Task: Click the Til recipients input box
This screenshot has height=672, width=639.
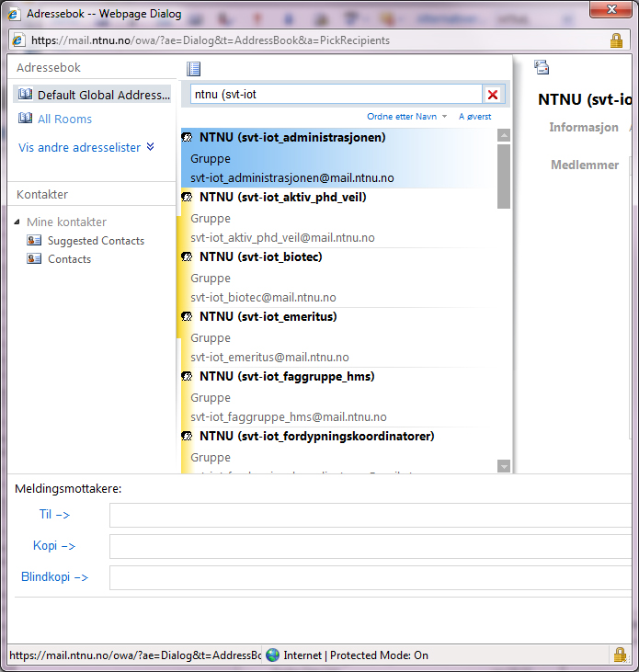Action: point(371,515)
